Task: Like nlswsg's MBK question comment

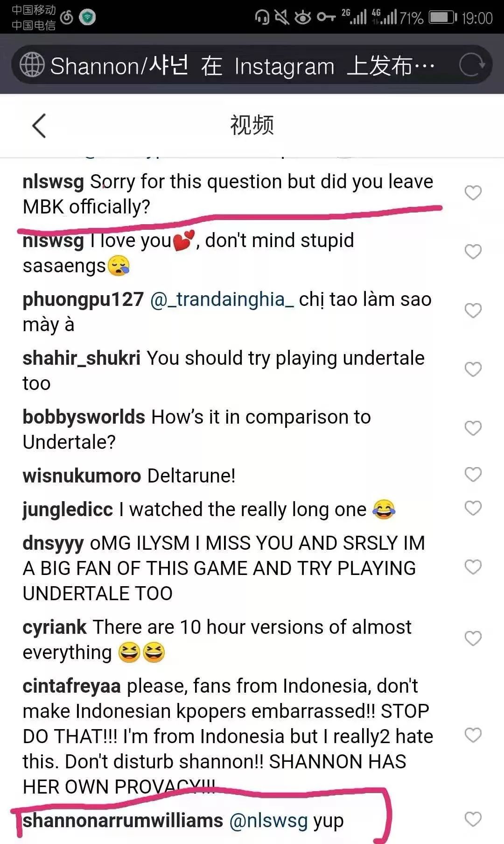Action: pos(473,192)
